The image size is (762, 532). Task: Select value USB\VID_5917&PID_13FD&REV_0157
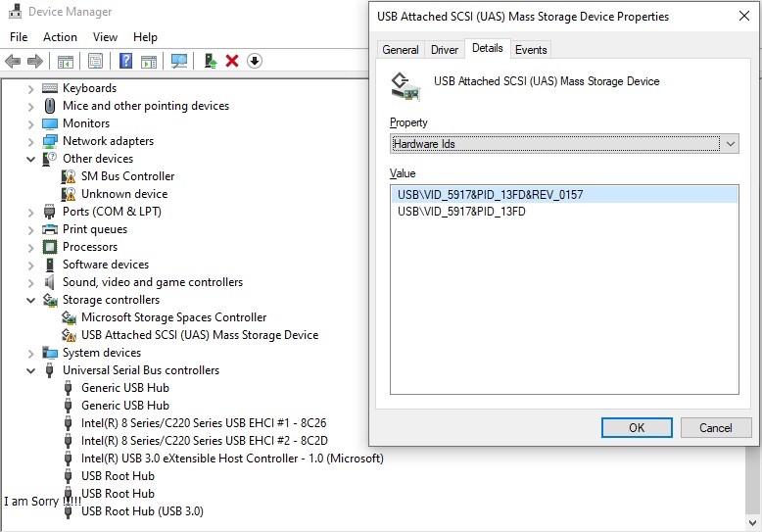pos(564,195)
